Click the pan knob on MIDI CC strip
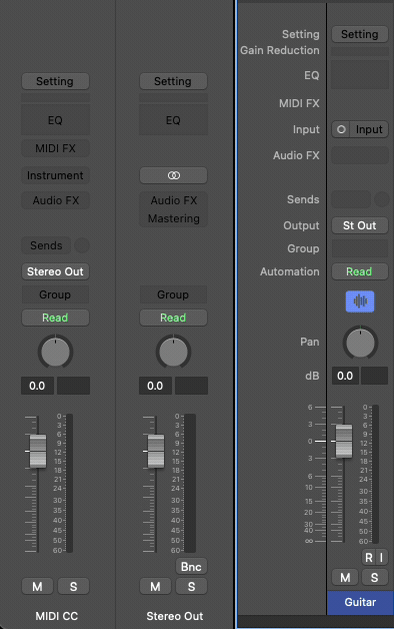This screenshot has width=394, height=629. click(55, 352)
